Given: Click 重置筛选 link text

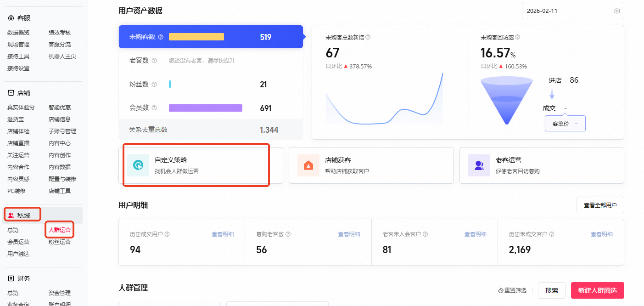Looking at the screenshot, I should [x=515, y=290].
